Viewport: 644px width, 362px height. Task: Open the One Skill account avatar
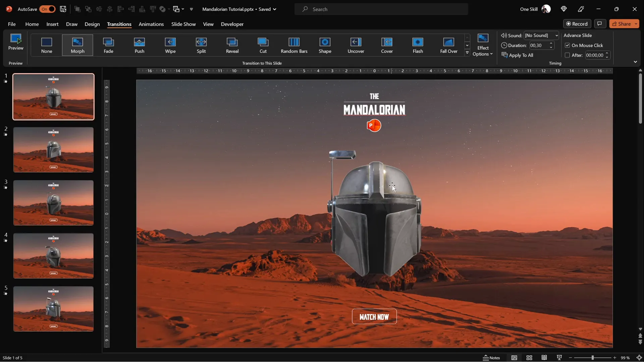546,9
